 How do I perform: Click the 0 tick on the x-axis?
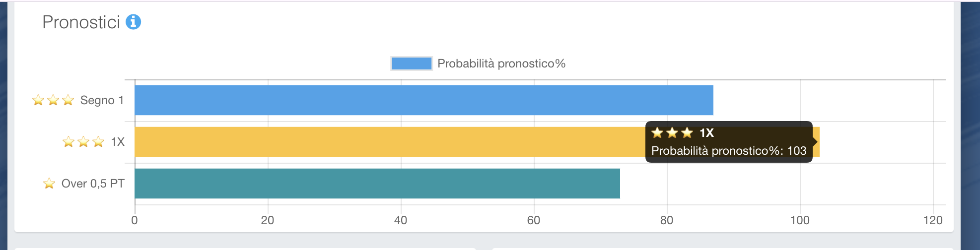coord(135,220)
